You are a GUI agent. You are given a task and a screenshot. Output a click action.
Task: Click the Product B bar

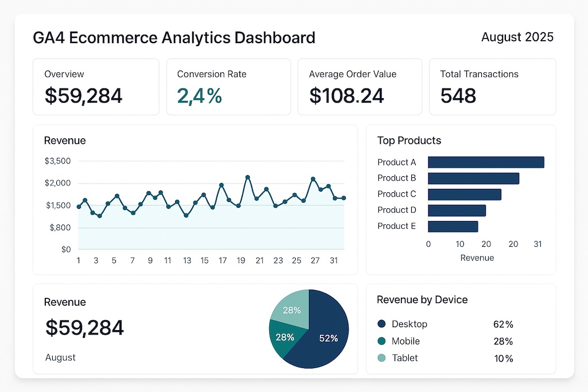[x=474, y=178]
